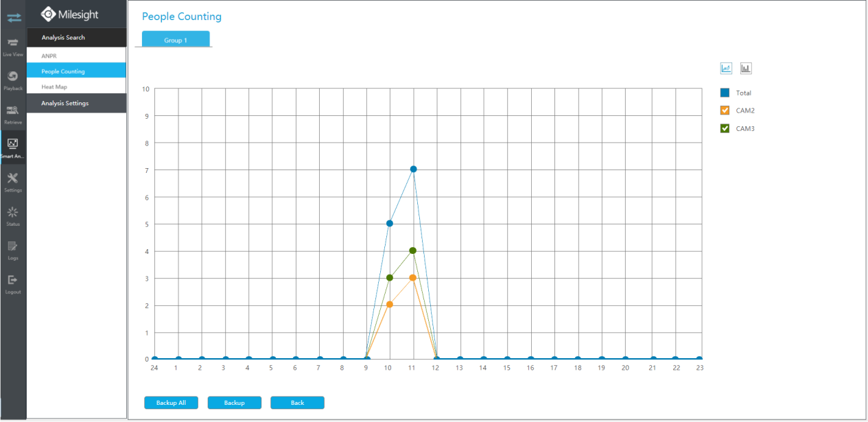Click the People Counting page title

pos(182,16)
